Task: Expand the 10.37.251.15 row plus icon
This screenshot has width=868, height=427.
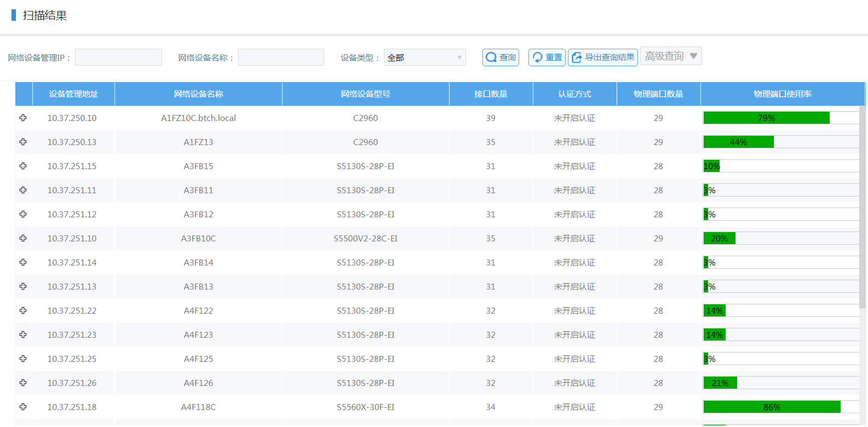Action: click(23, 166)
